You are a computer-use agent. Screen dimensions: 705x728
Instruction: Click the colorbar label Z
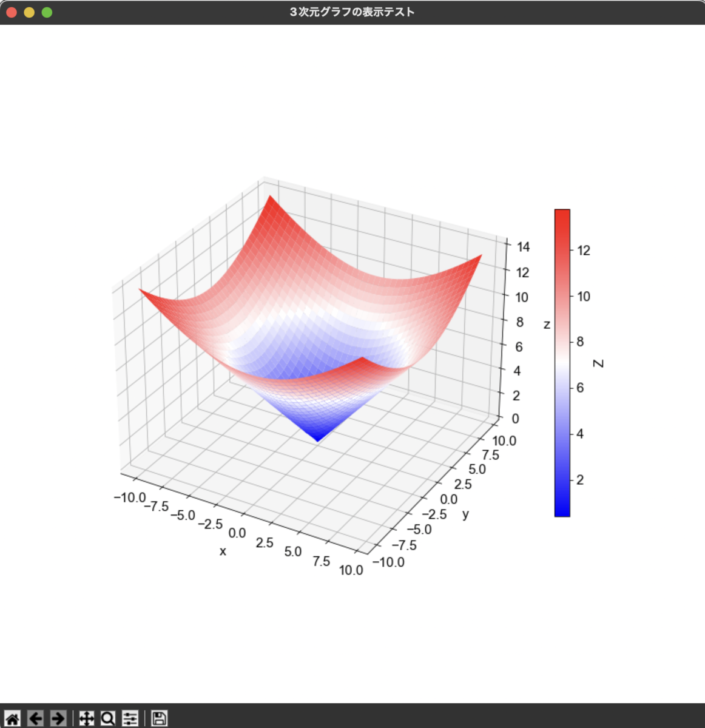(x=599, y=363)
